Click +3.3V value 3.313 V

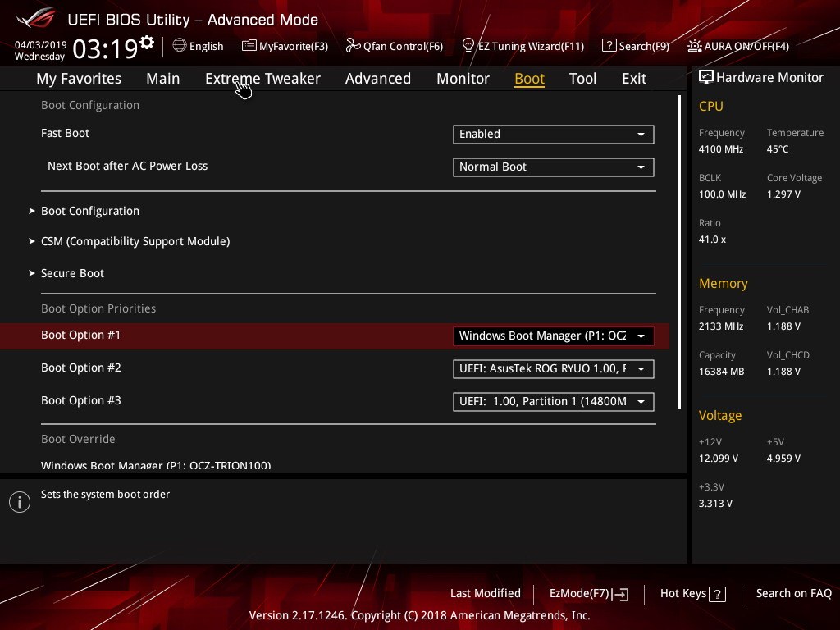point(715,504)
